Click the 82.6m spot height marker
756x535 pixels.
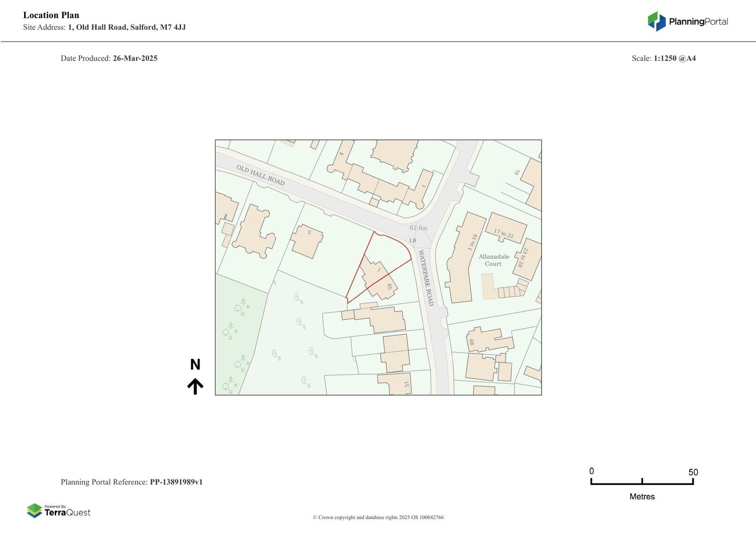click(x=418, y=228)
